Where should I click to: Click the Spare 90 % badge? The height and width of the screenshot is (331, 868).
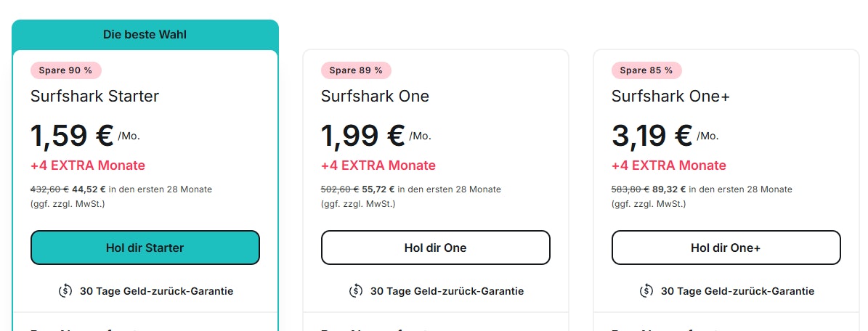65,70
